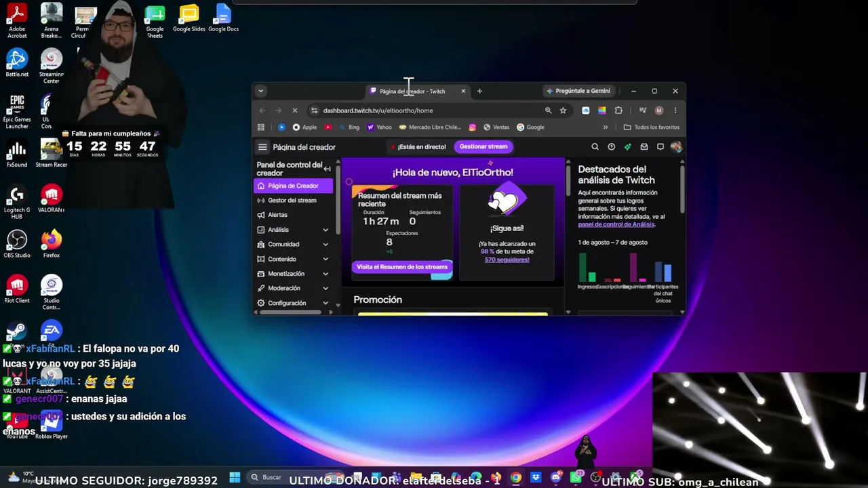Open the Chrome three-dot menu
Image resolution: width=868 pixels, height=488 pixels.
675,110
